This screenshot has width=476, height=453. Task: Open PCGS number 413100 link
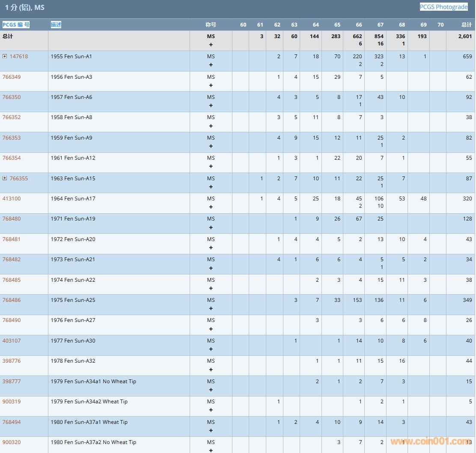click(x=12, y=199)
